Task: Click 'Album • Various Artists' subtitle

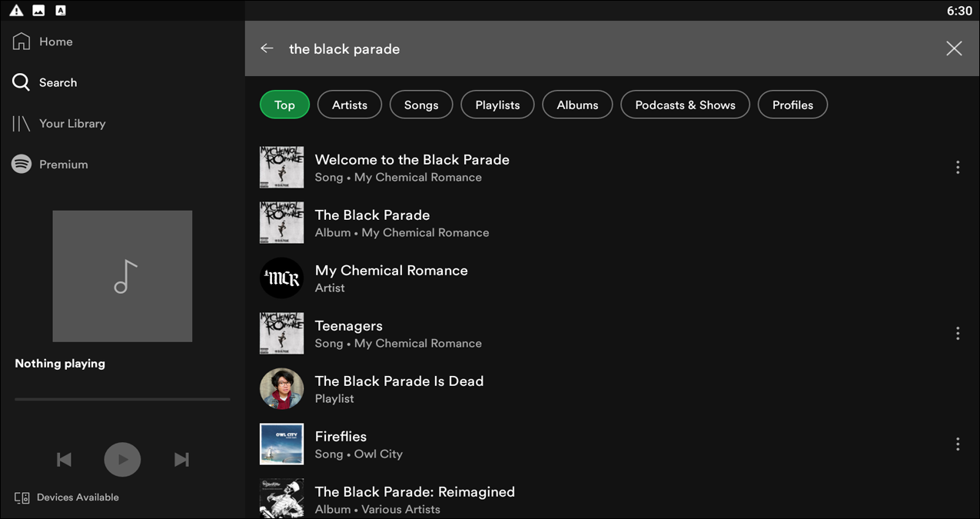Action: coord(377,510)
